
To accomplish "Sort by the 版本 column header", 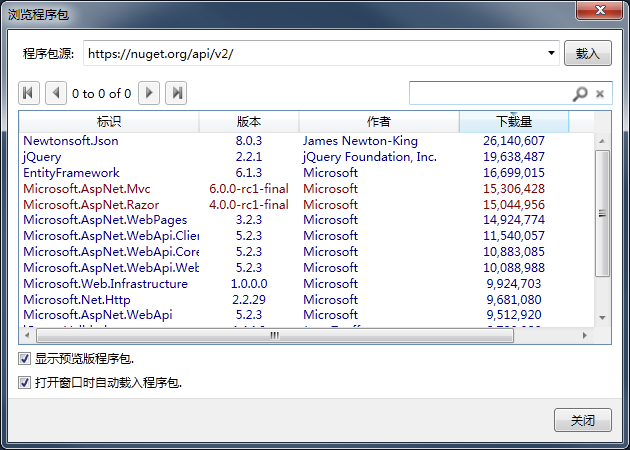I will pyautogui.click(x=249, y=121).
